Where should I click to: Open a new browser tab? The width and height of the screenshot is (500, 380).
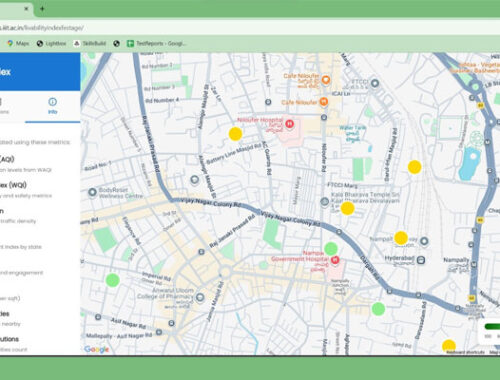click(42, 9)
